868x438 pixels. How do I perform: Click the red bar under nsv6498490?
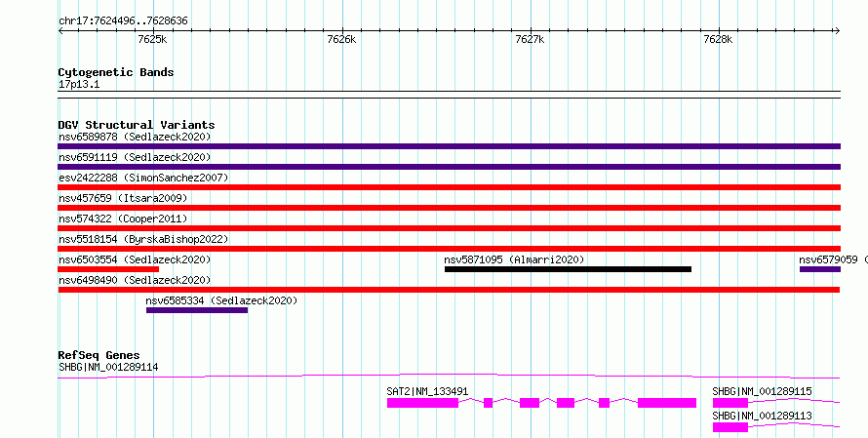pos(449,290)
